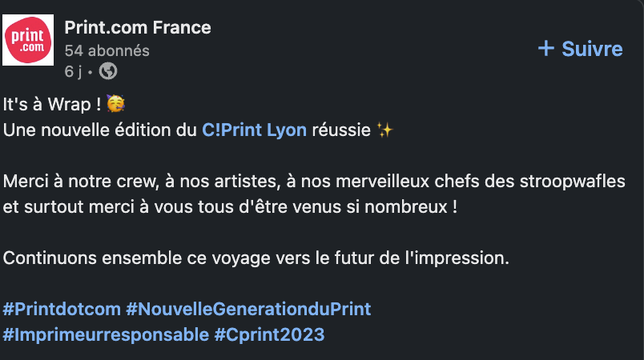Click the "Une nouvelle édition du" text
The height and width of the screenshot is (360, 644).
pyautogui.click(x=100, y=130)
